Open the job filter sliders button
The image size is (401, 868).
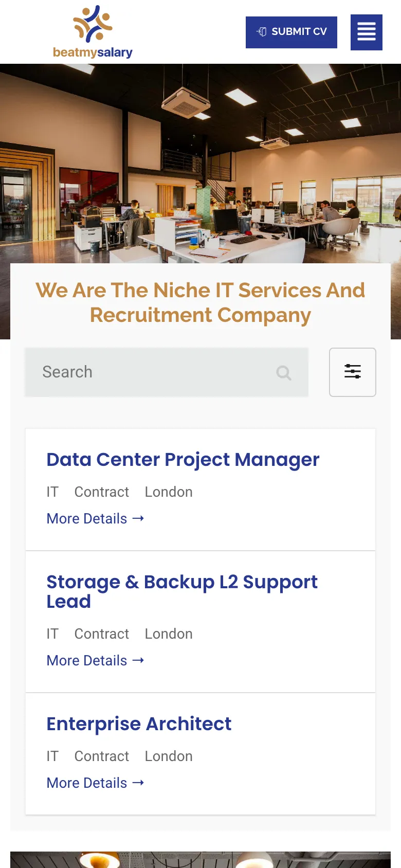353,372
